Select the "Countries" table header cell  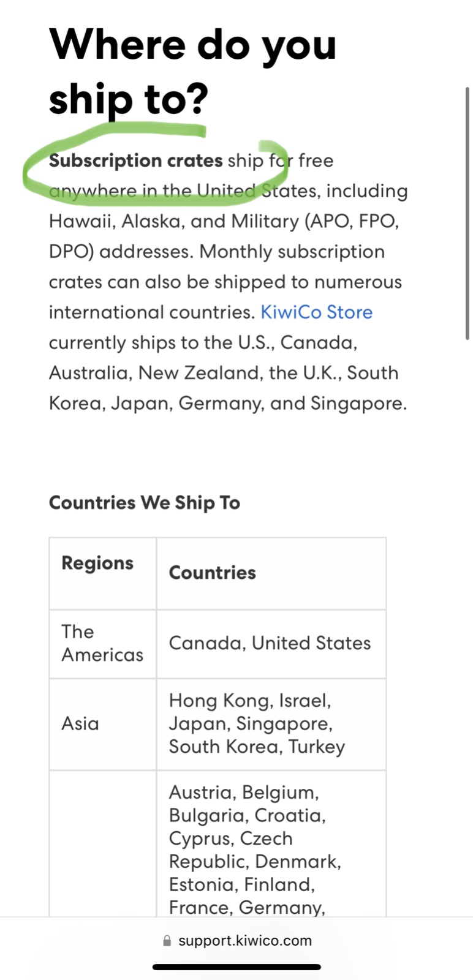tap(212, 573)
